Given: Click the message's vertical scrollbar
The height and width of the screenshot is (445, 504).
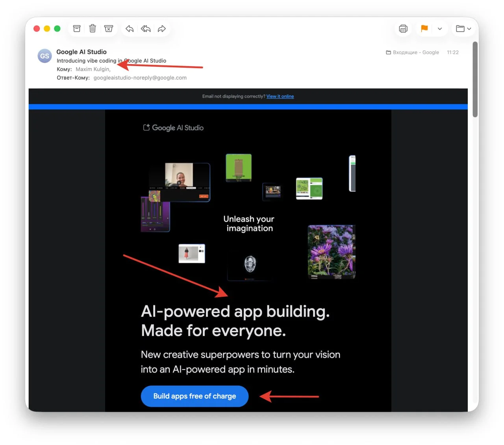Looking at the screenshot, I should [475, 79].
